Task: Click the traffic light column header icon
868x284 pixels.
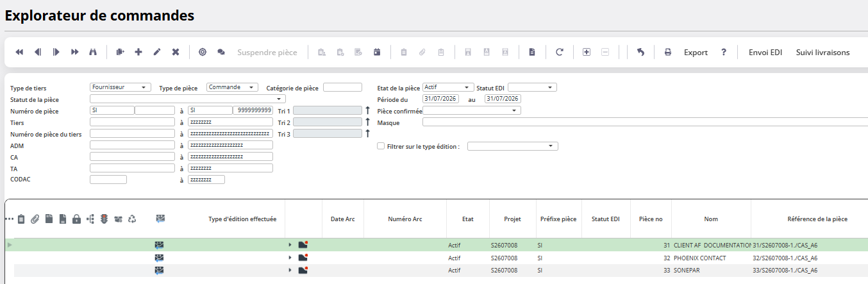Action: click(104, 219)
